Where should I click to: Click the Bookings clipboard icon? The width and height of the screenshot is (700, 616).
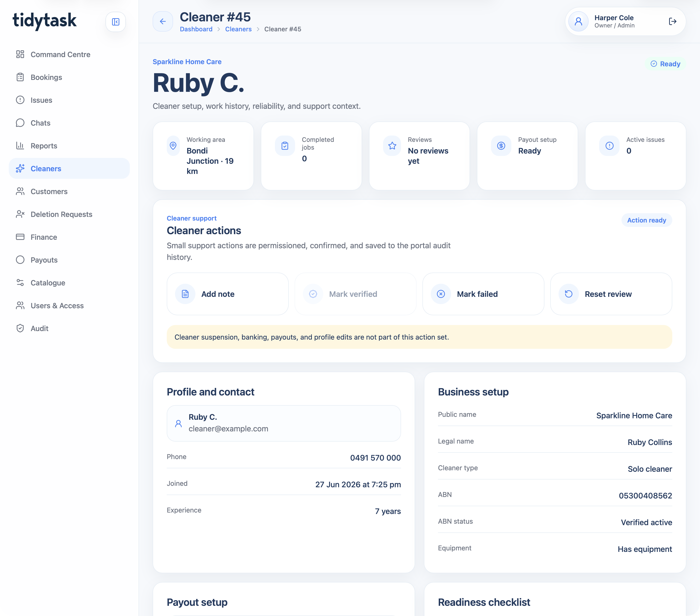pos(20,77)
